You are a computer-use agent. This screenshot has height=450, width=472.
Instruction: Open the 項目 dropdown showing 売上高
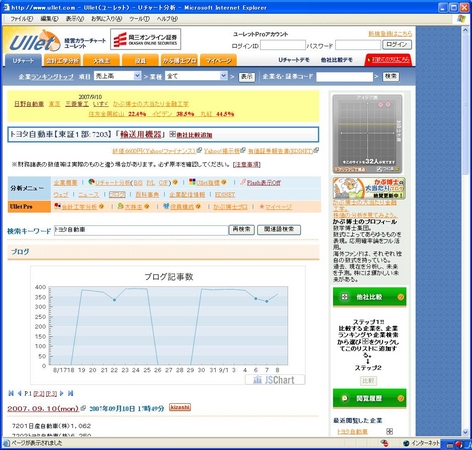(117, 76)
